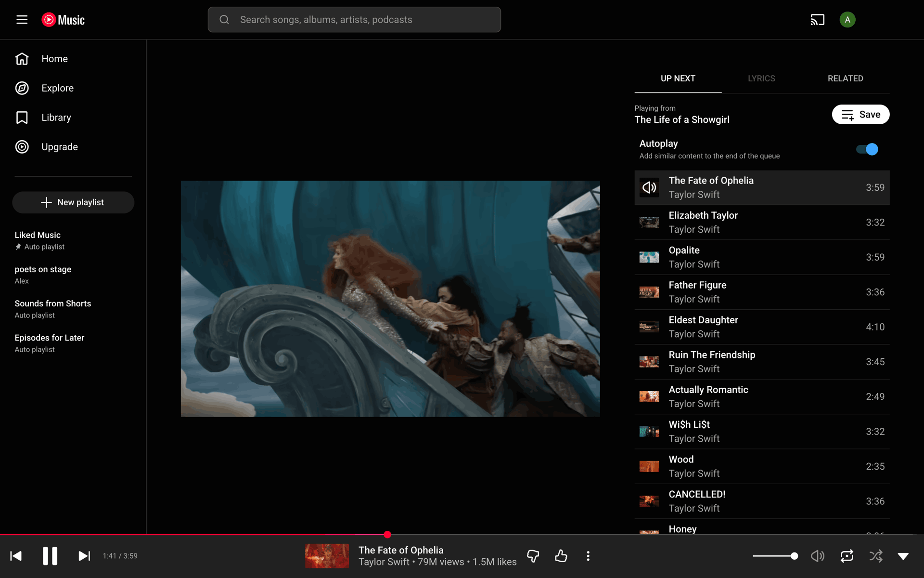Click Ruin The Friendship queue thumbnail
The image size is (924, 578).
click(649, 362)
